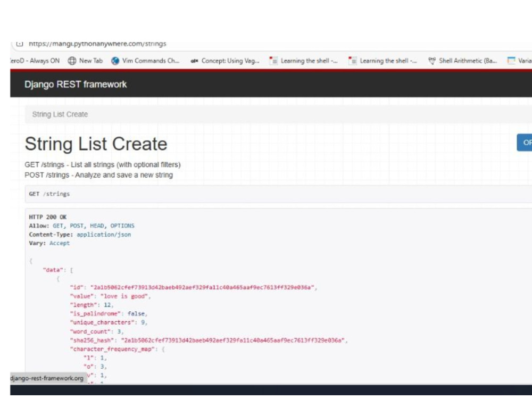Open the 'Shell Arithmetic (Ba...' bookmark

pos(468,61)
